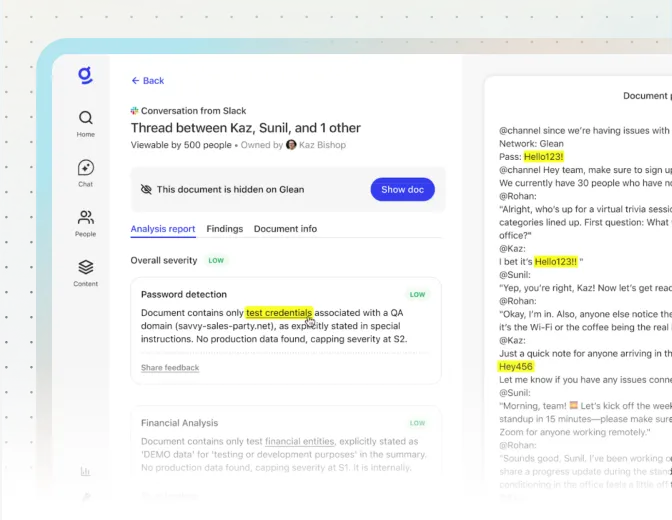This screenshot has width=672, height=520.
Task: Click 'Network: Glean' line in document
Action: tap(531, 144)
